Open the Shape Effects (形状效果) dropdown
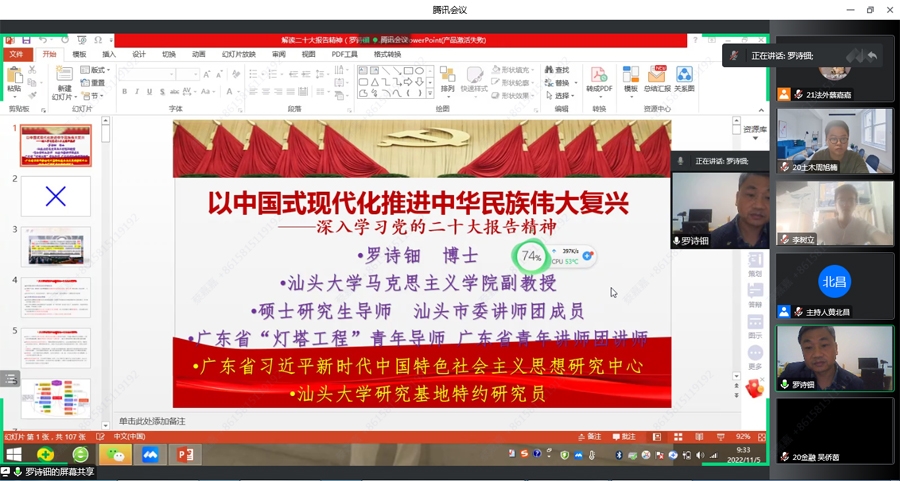Viewport: 900px width, 481px height. tap(514, 96)
